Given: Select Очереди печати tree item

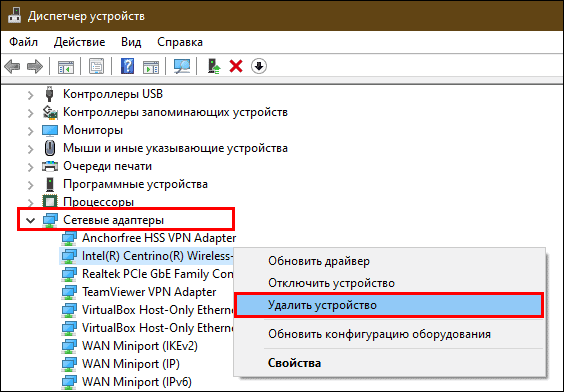Looking at the screenshot, I should click(107, 166).
